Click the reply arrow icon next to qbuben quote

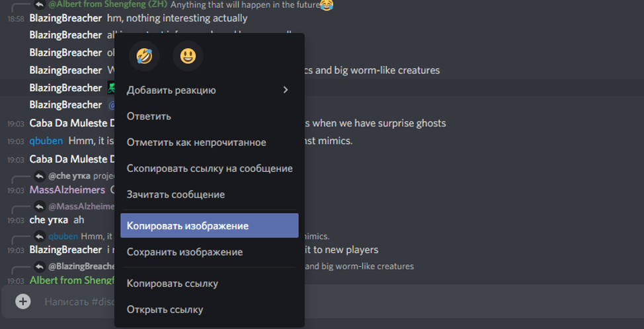pos(40,237)
